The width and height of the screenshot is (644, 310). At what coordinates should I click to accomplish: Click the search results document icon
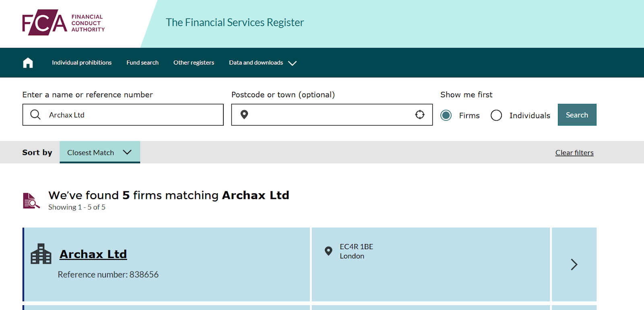tap(31, 200)
